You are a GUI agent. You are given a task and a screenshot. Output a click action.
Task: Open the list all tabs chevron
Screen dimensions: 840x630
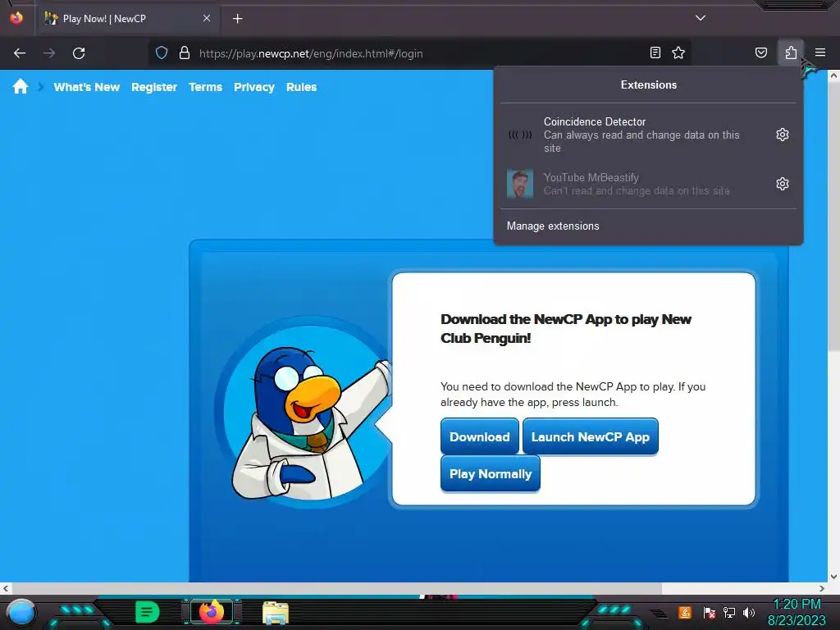[701, 18]
